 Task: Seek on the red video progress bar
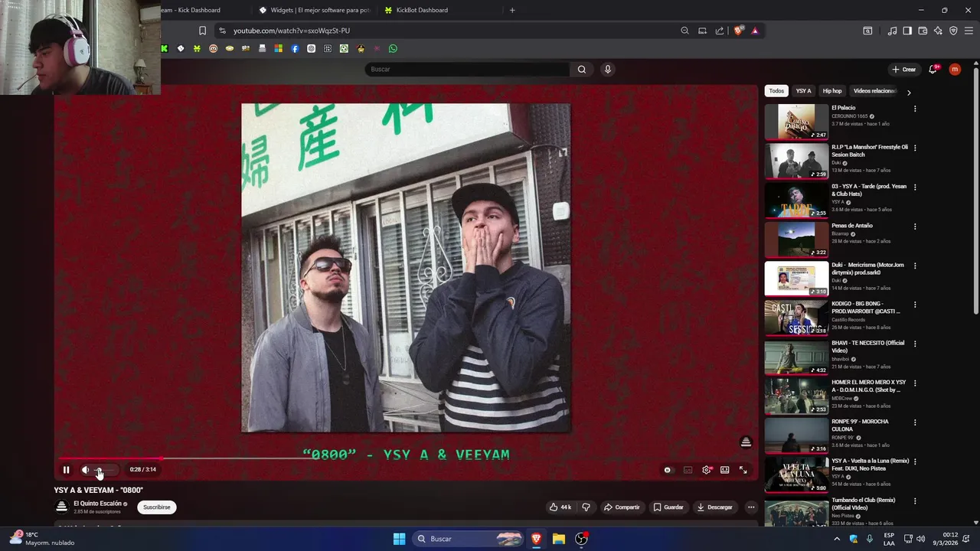[x=406, y=458]
